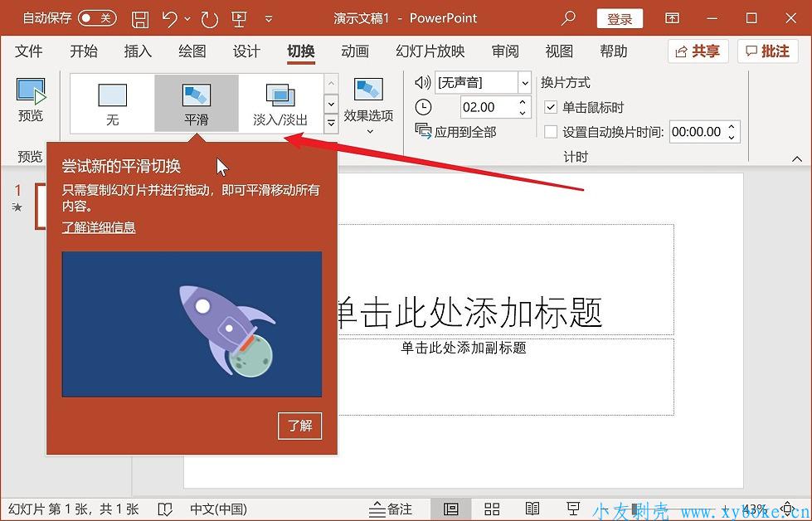Choose the 无 (None) transition

click(112, 104)
